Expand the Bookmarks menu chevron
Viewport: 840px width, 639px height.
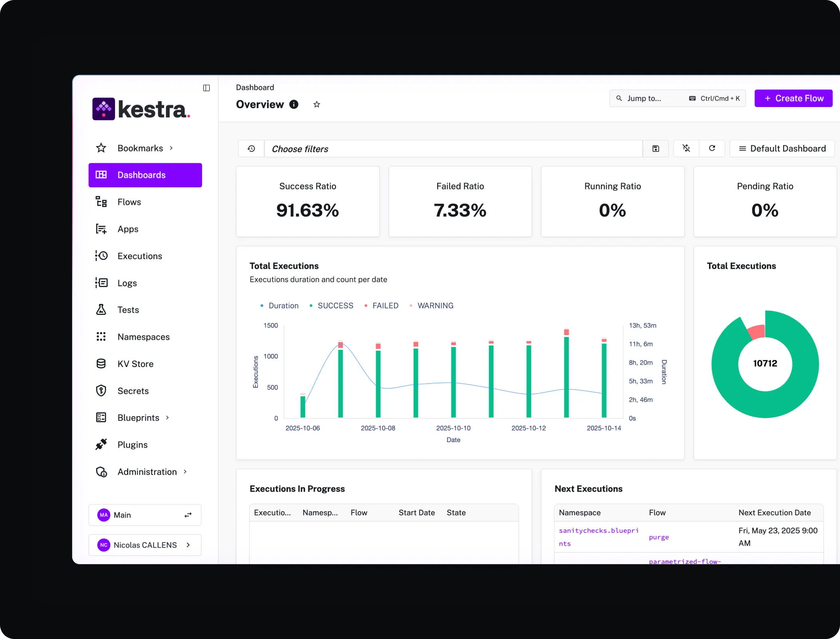tap(171, 148)
